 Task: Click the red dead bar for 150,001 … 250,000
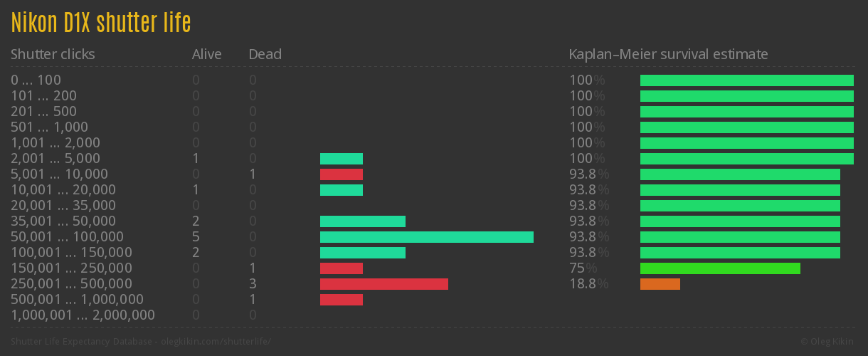tap(341, 268)
